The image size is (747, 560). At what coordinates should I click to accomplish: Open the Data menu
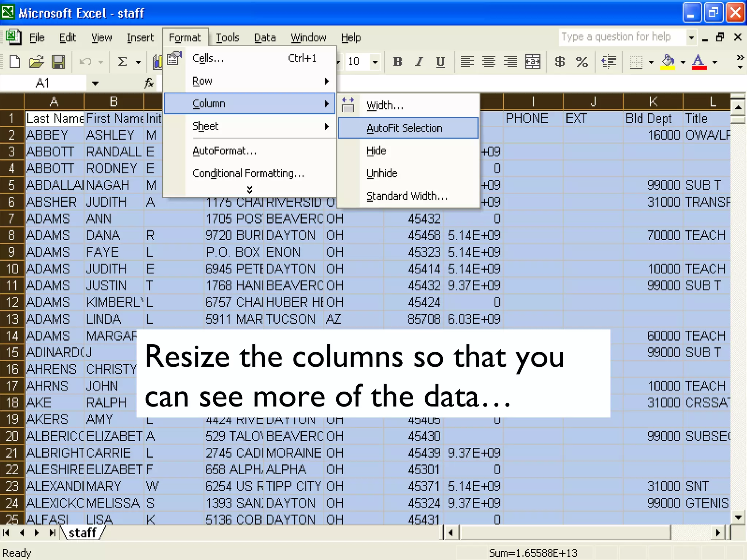click(x=265, y=37)
